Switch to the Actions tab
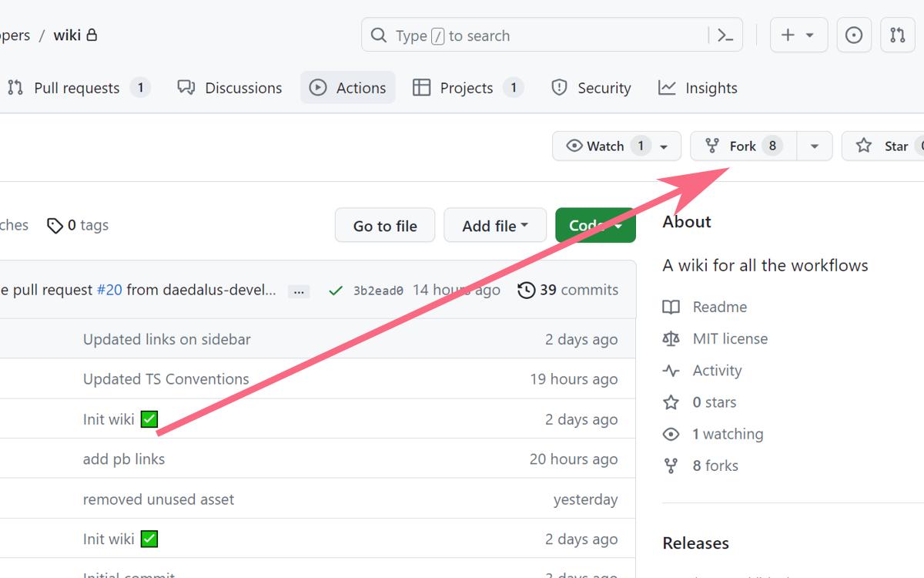924x578 pixels. (348, 88)
